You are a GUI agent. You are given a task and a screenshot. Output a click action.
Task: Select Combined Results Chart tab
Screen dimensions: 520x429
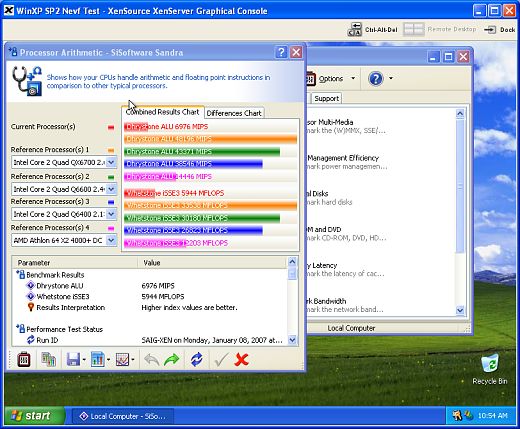[x=162, y=112]
